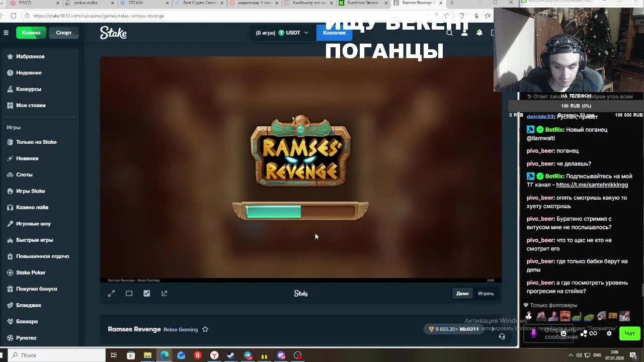The width and height of the screenshot is (644, 362).
Task: Switch game mode to Играть
Action: click(486, 294)
